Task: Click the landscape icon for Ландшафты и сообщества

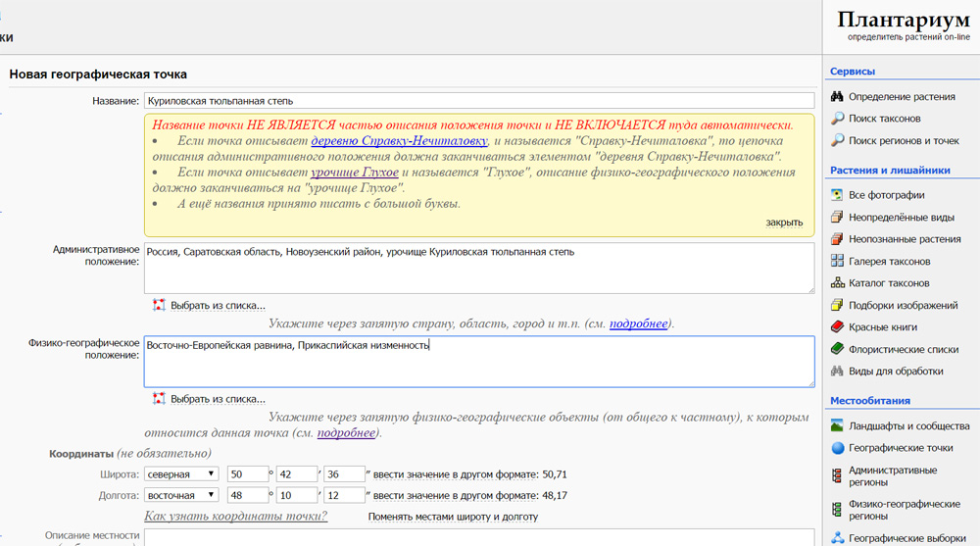Action: click(837, 426)
